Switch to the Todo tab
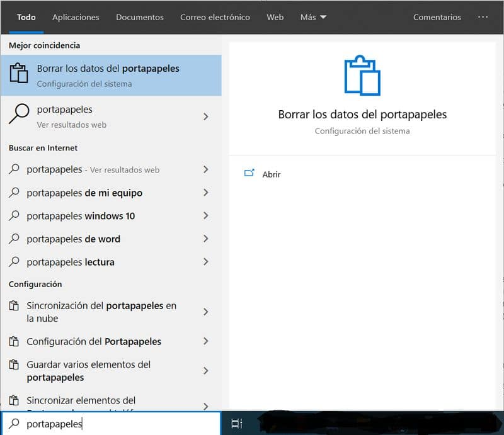The height and width of the screenshot is (435, 504). coord(26,18)
